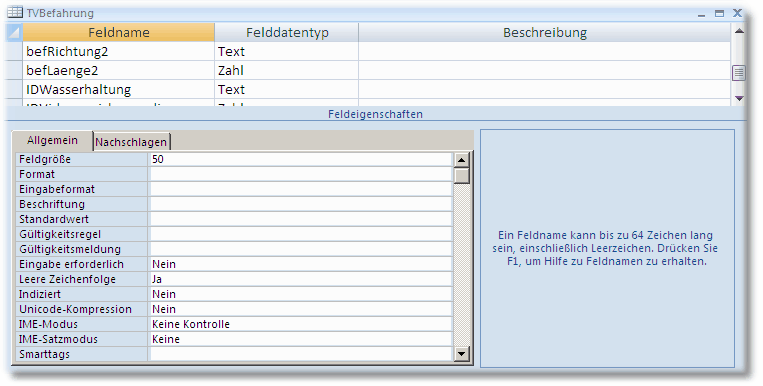Click the Gültigkeitsregel property value field
Screen dimensions: 763x386
301,234
